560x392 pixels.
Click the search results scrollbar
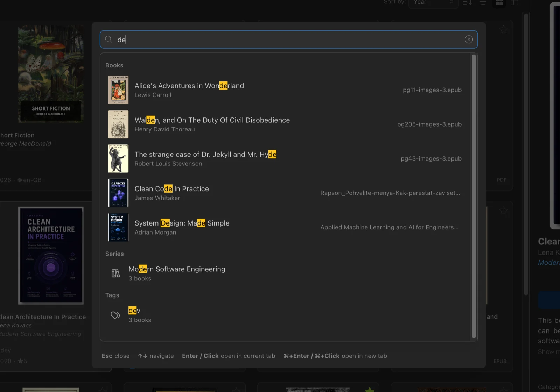(474, 196)
